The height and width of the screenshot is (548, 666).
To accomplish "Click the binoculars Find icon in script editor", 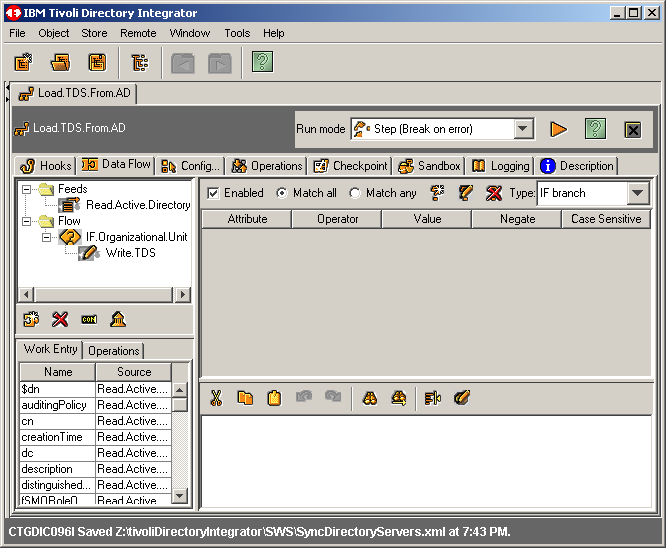I will coord(369,398).
